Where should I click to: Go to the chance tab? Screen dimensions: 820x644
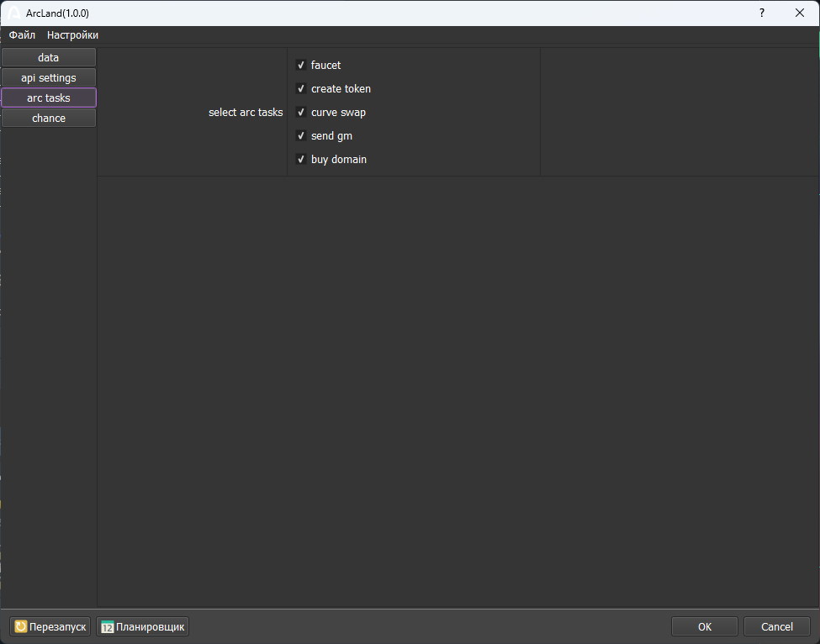(x=49, y=119)
